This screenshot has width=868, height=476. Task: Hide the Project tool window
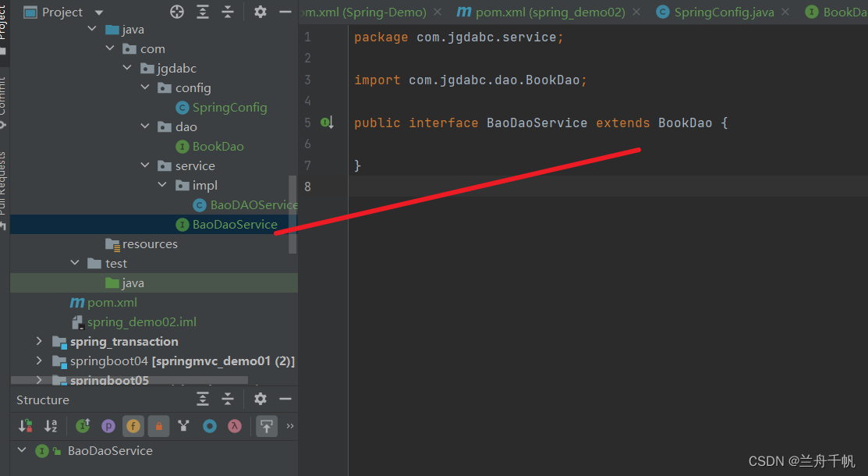(x=285, y=12)
